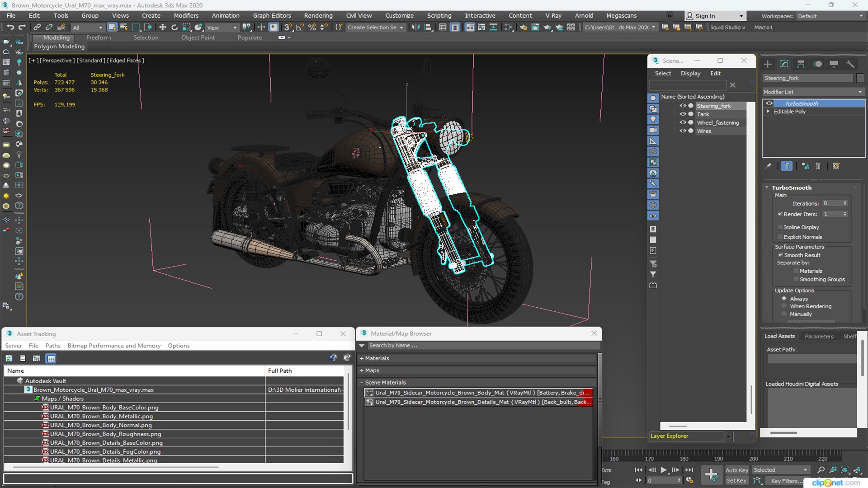This screenshot has width=868, height=488.
Task: Click the Pin Stack icon
Action: [769, 166]
